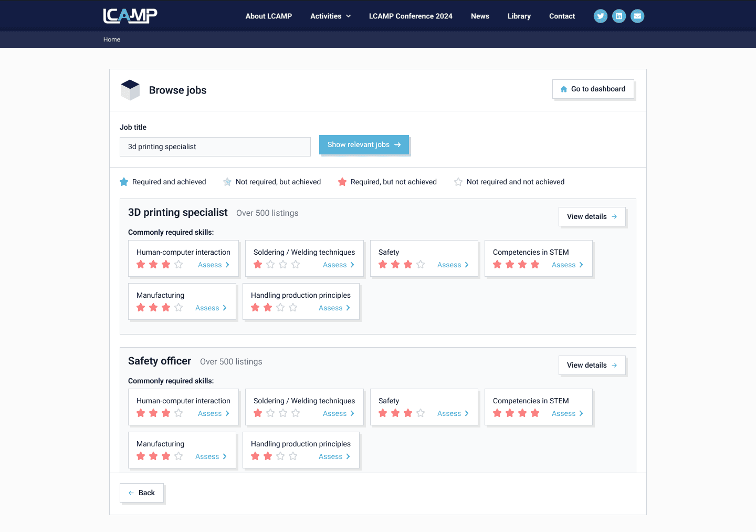Open the Twitter social icon
The width and height of the screenshot is (756, 532).
tap(601, 16)
